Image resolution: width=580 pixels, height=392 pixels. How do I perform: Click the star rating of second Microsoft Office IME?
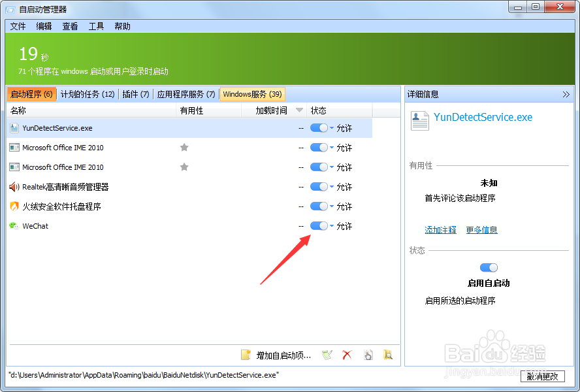pyautogui.click(x=184, y=167)
